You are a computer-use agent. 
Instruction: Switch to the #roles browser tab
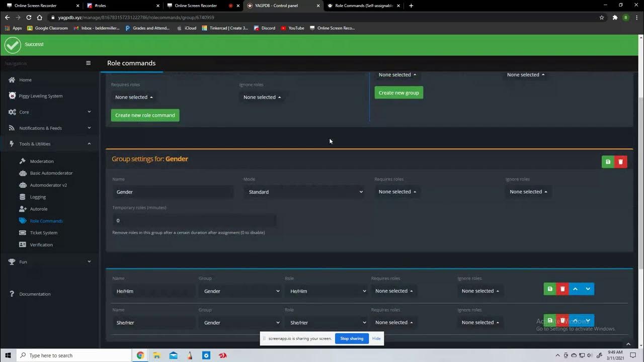pos(122,6)
